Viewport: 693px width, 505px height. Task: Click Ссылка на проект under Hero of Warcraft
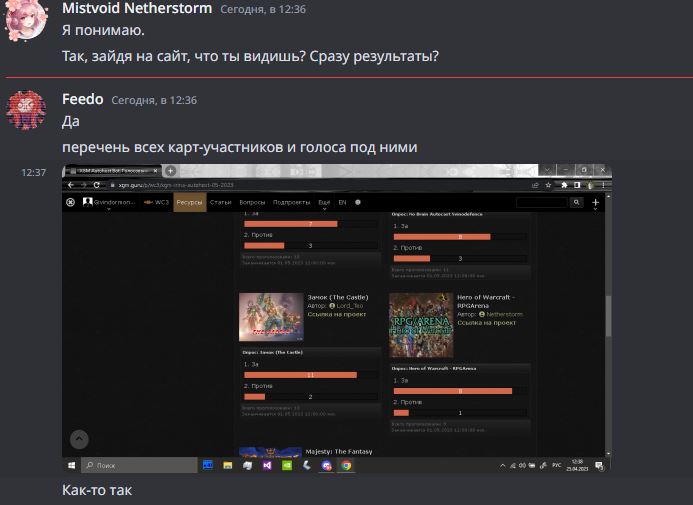click(486, 323)
